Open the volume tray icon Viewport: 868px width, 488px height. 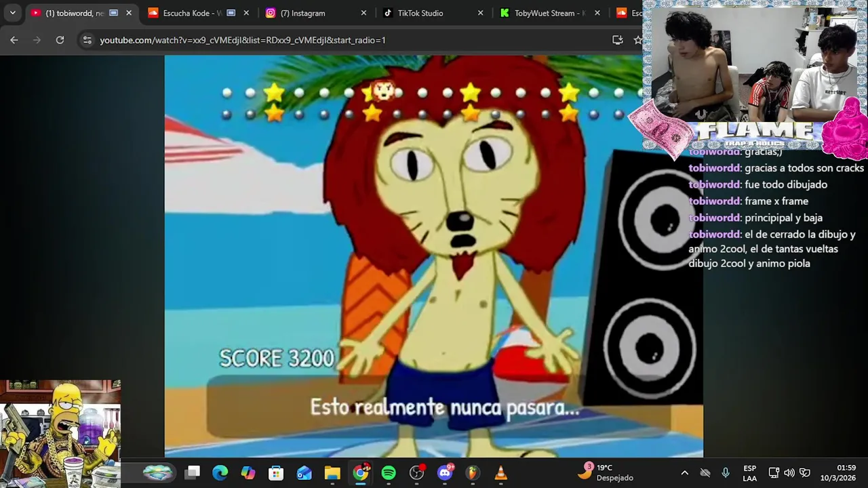(789, 472)
